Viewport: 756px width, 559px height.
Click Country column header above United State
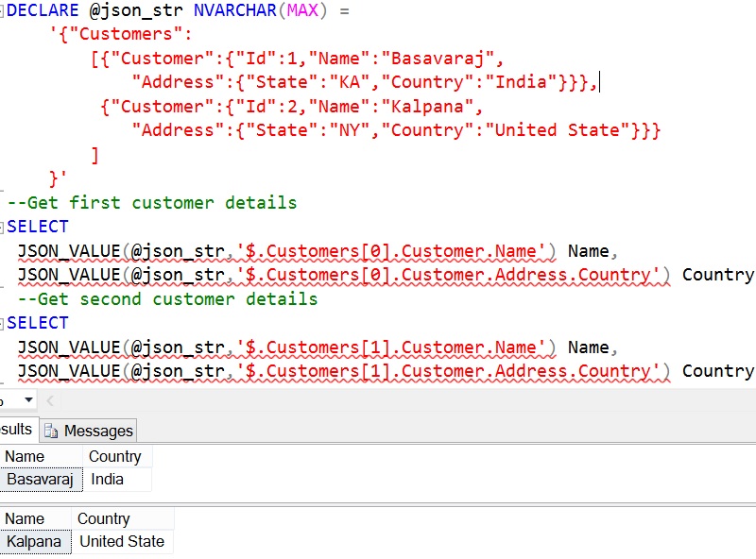123,518
